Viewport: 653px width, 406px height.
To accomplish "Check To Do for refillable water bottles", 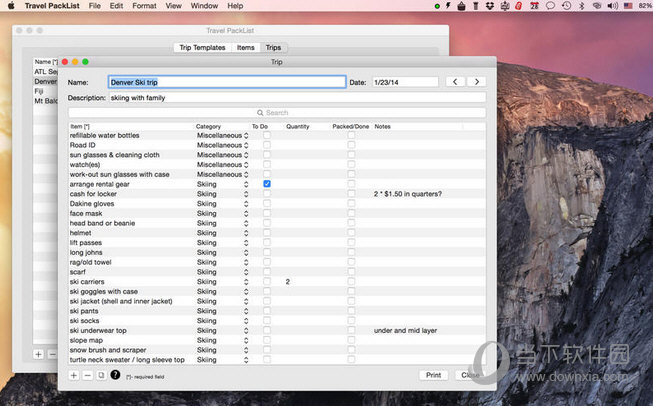I will (267, 135).
